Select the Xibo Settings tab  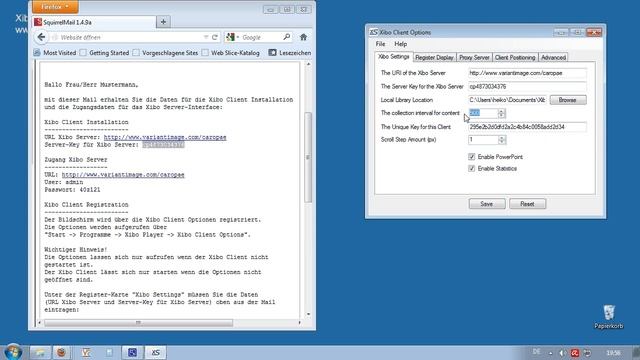coord(393,57)
